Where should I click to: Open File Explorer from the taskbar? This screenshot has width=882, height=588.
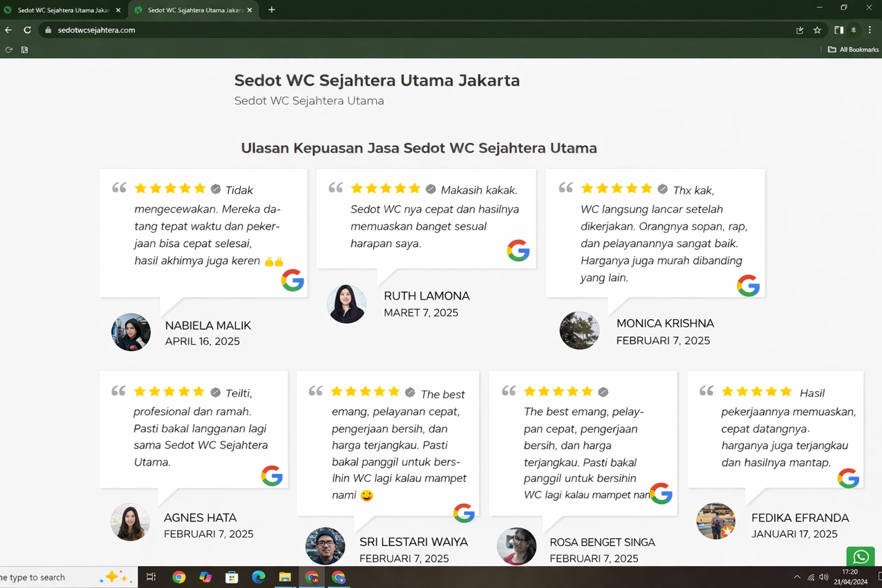point(285,577)
